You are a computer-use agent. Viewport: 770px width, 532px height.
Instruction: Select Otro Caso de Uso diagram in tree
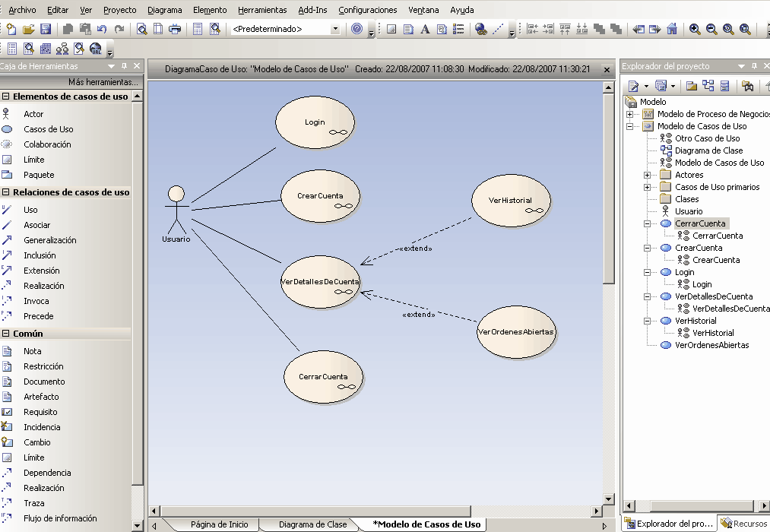707,138
